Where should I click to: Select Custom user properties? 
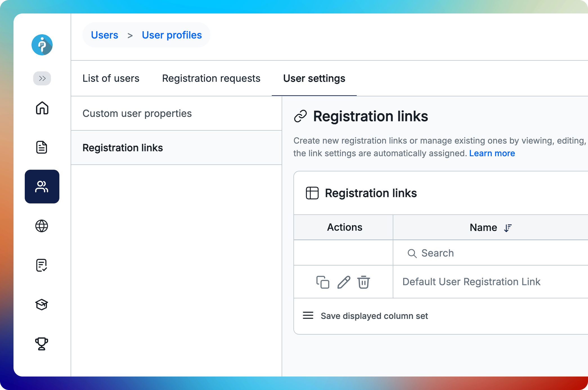pos(137,113)
